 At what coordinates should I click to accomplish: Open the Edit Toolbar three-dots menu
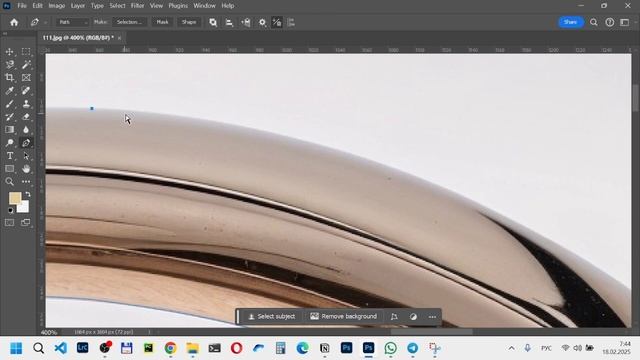pyautogui.click(x=26, y=182)
